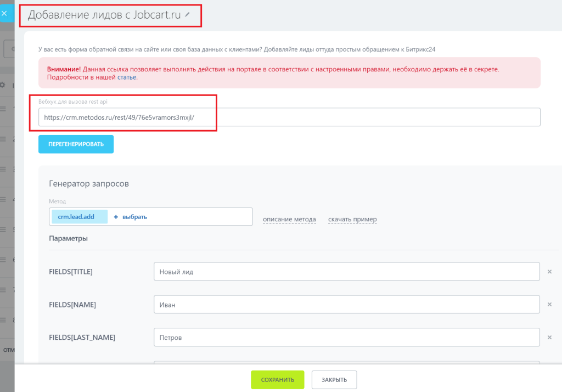Screen dimensions: 562x392
Task: Save the webhook with СОХРАНИТЬ
Action: click(x=277, y=380)
